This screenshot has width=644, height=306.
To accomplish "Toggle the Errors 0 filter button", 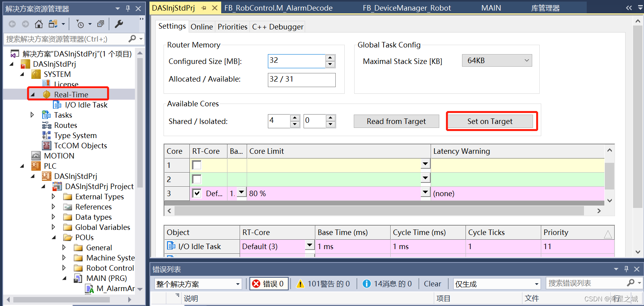I will coord(269,284).
